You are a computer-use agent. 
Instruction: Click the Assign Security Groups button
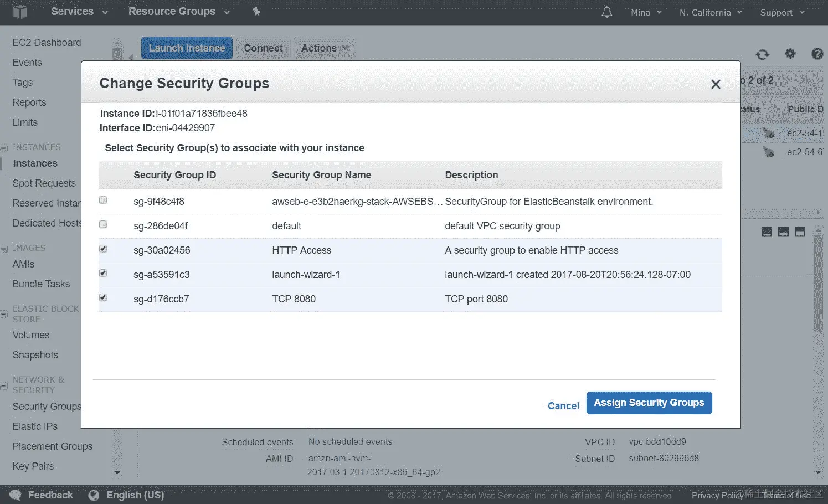(x=649, y=403)
